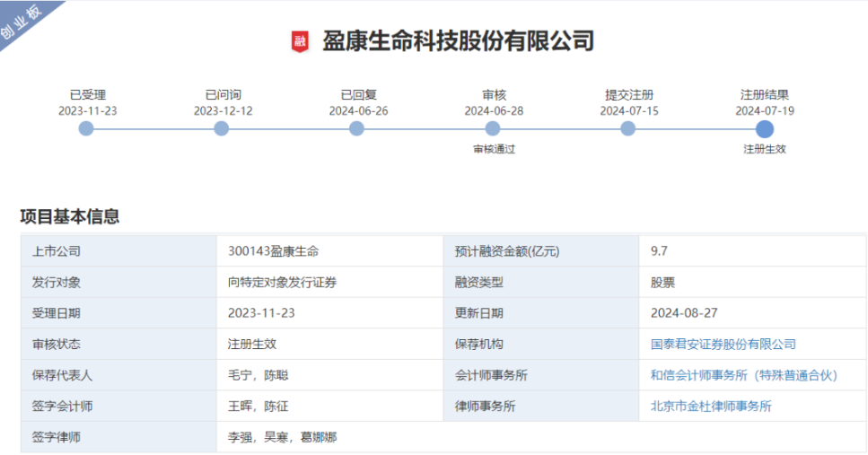Click the 2024-06-28 review date on timeline
868x455 pixels.
[x=494, y=110]
